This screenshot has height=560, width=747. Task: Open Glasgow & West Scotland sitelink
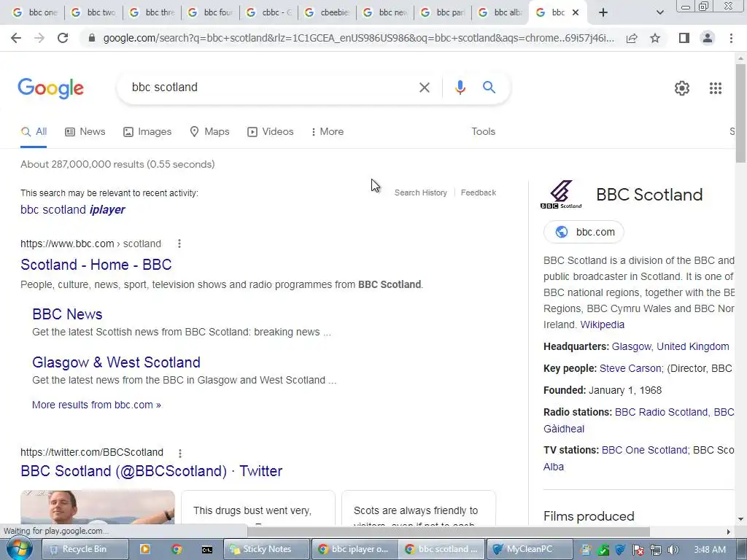(116, 362)
